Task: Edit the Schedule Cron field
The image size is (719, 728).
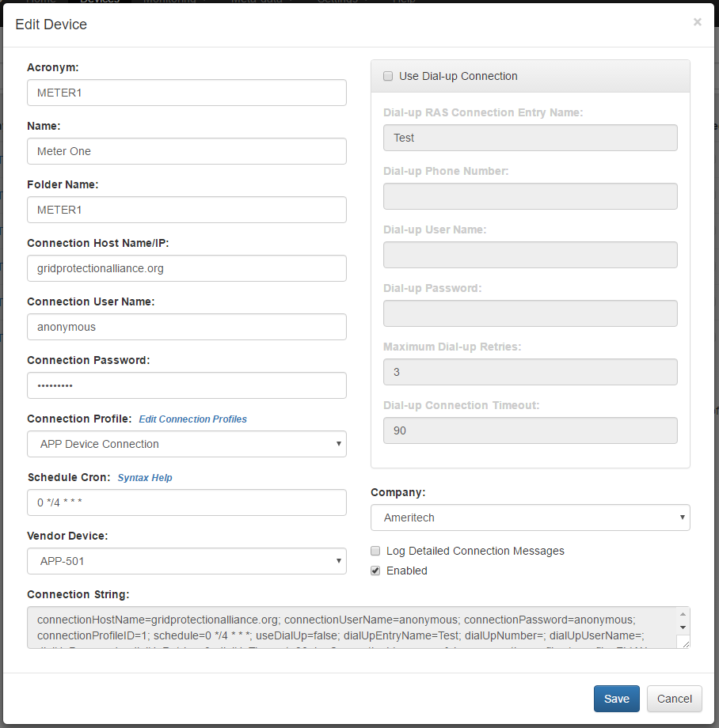Action: tap(187, 502)
